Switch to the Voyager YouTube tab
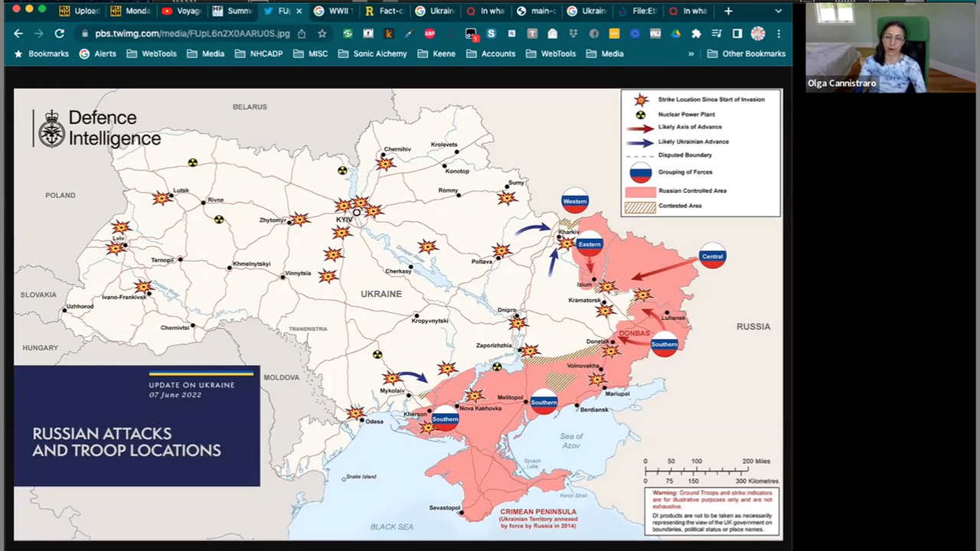Image resolution: width=980 pixels, height=551 pixels. click(x=182, y=11)
